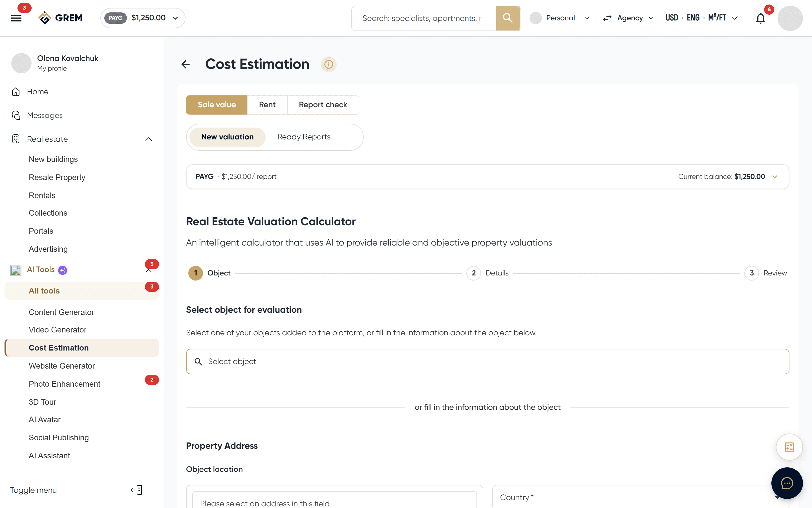
Task: Open the Personal account dropdown
Action: tap(560, 18)
